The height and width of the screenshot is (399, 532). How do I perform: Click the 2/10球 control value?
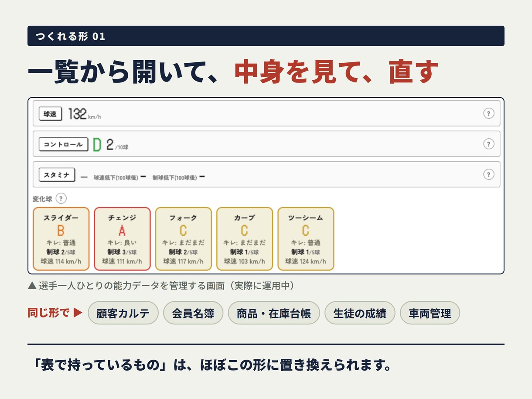click(x=117, y=145)
